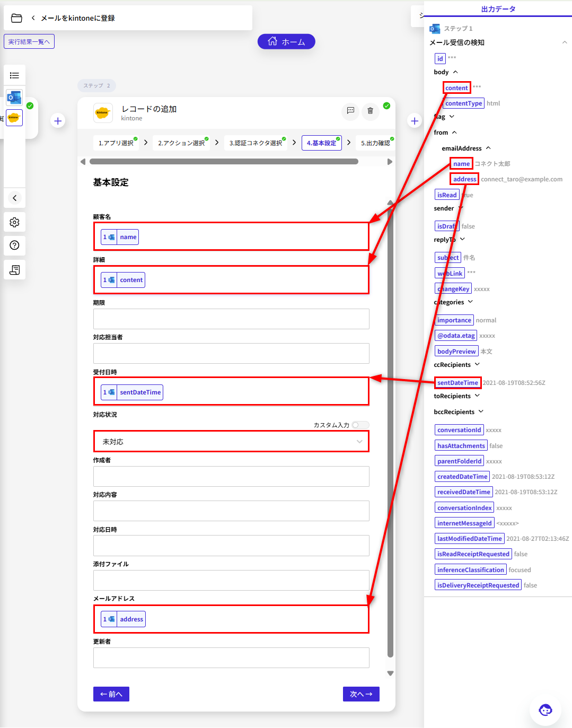The width and height of the screenshot is (572, 728).
Task: Open 5.出力確認 step tab
Action: point(375,143)
